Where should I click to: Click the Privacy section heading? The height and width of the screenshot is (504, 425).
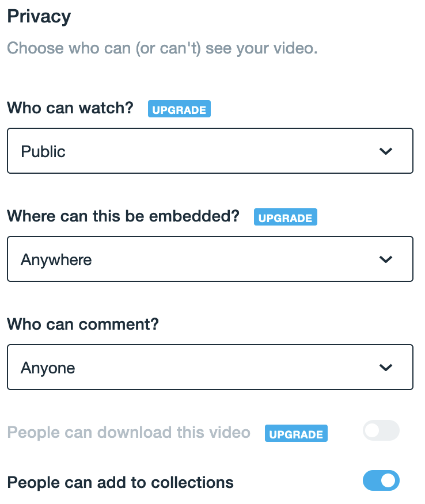(x=39, y=17)
